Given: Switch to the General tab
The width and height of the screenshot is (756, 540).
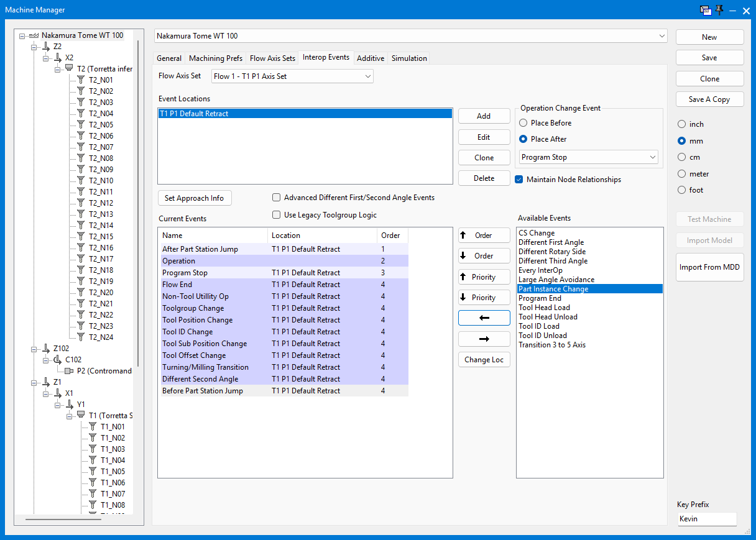Looking at the screenshot, I should [169, 58].
